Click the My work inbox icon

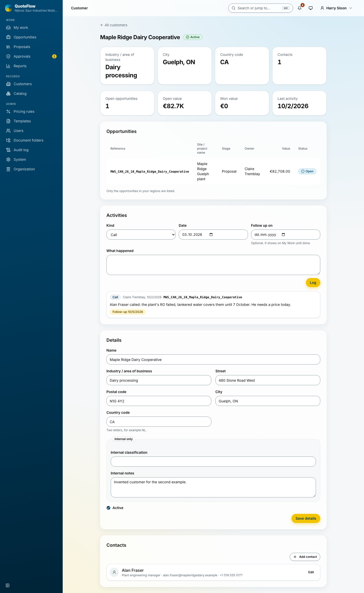[8, 28]
